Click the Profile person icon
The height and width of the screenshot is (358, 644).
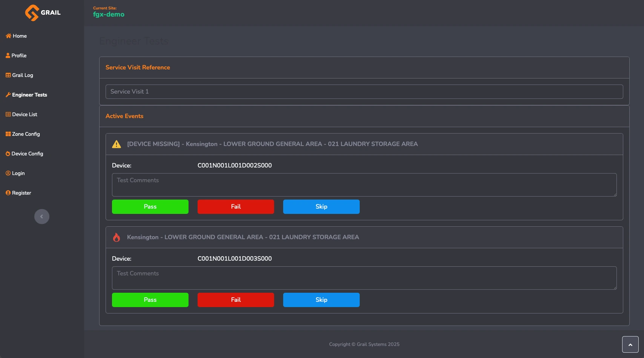(8, 55)
